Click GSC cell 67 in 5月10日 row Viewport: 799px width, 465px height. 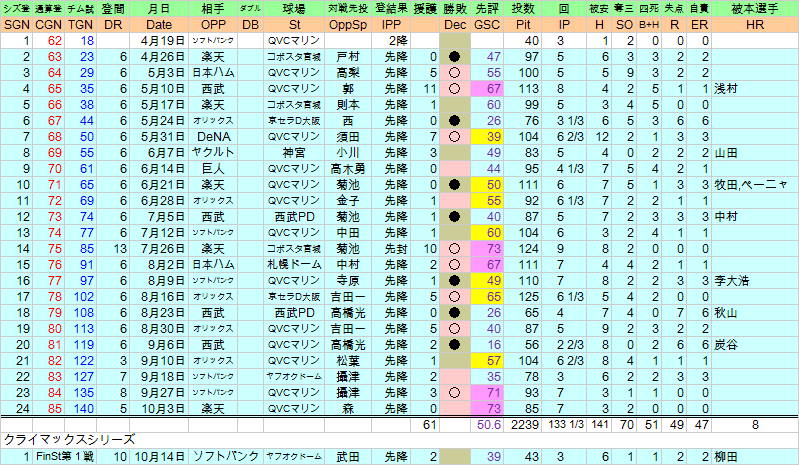tap(487, 89)
